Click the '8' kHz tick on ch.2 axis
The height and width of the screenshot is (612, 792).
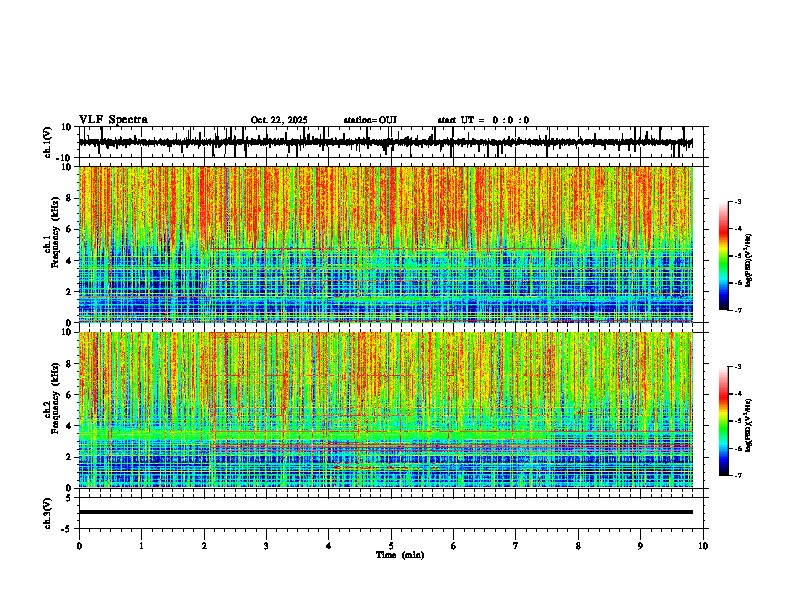click(x=70, y=364)
